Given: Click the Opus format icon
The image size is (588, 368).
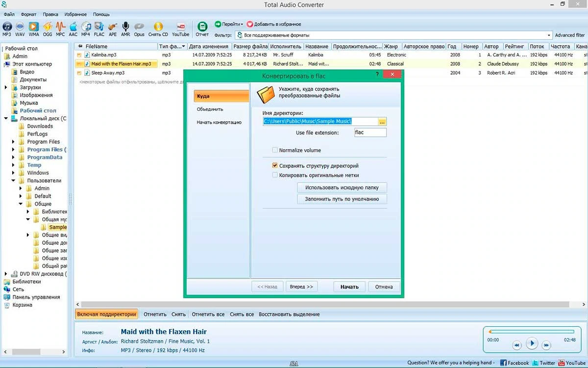Looking at the screenshot, I should (139, 29).
